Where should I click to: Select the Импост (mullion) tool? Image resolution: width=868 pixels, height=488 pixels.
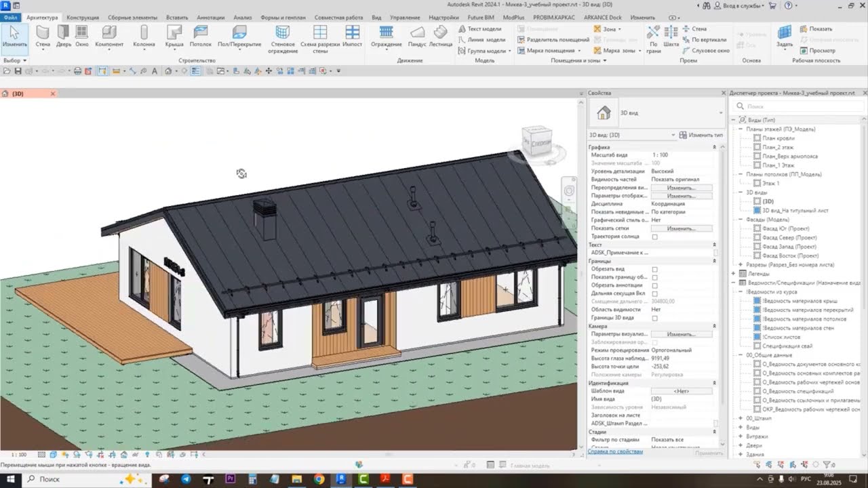point(353,37)
